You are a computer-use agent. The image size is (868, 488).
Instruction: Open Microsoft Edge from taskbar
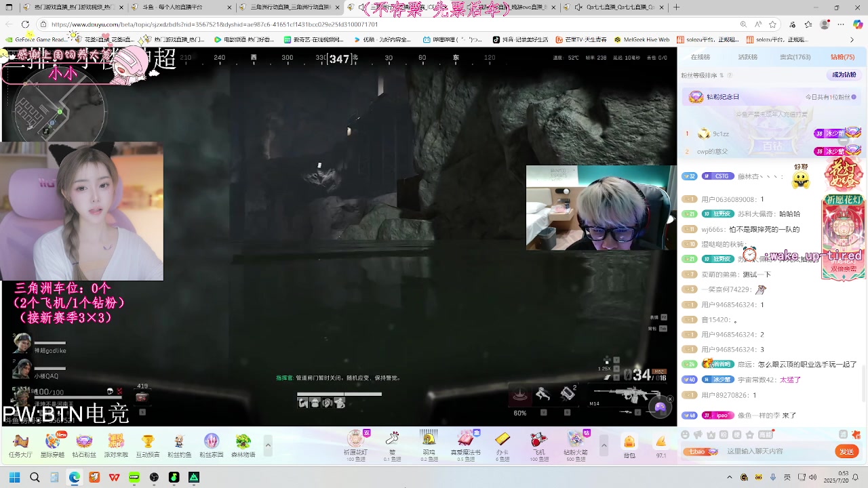(x=75, y=477)
